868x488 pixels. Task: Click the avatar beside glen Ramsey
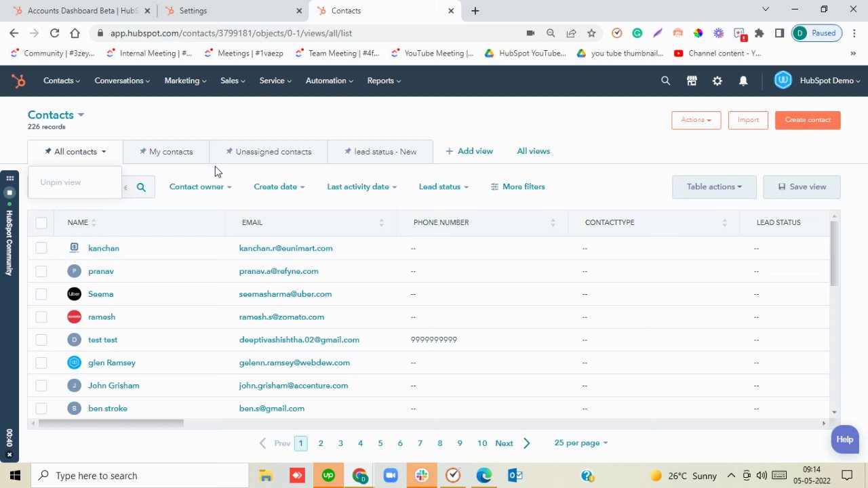75,363
